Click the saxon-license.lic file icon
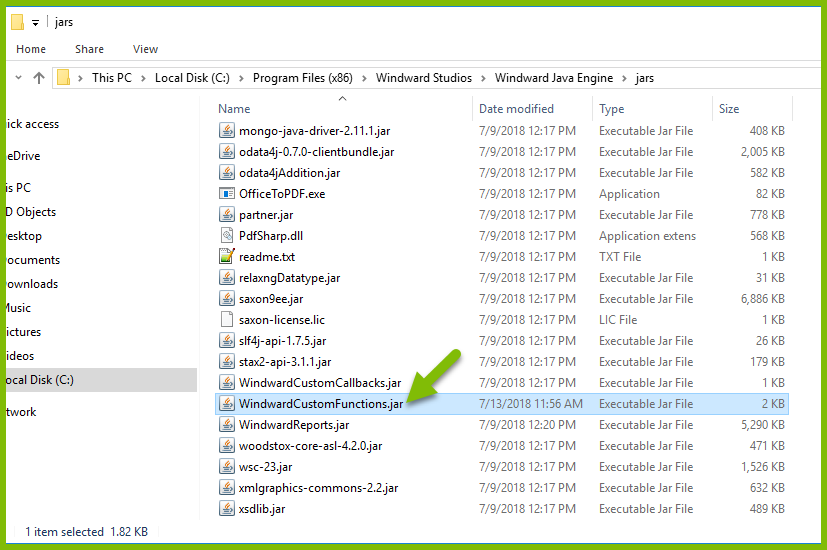 [227, 320]
